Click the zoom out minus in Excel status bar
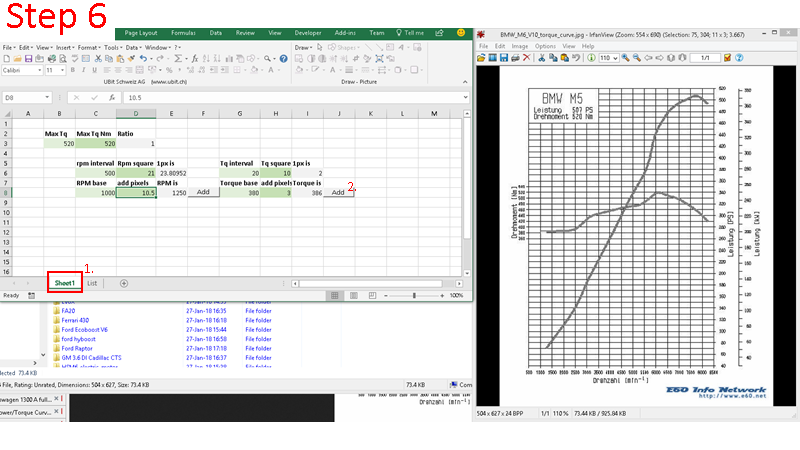800x450 pixels. (x=386, y=295)
